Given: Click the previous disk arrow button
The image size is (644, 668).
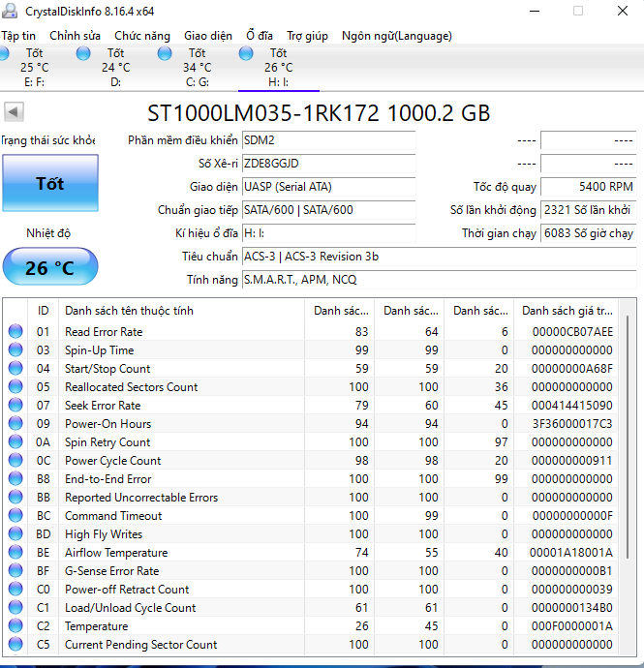Looking at the screenshot, I should (14, 112).
